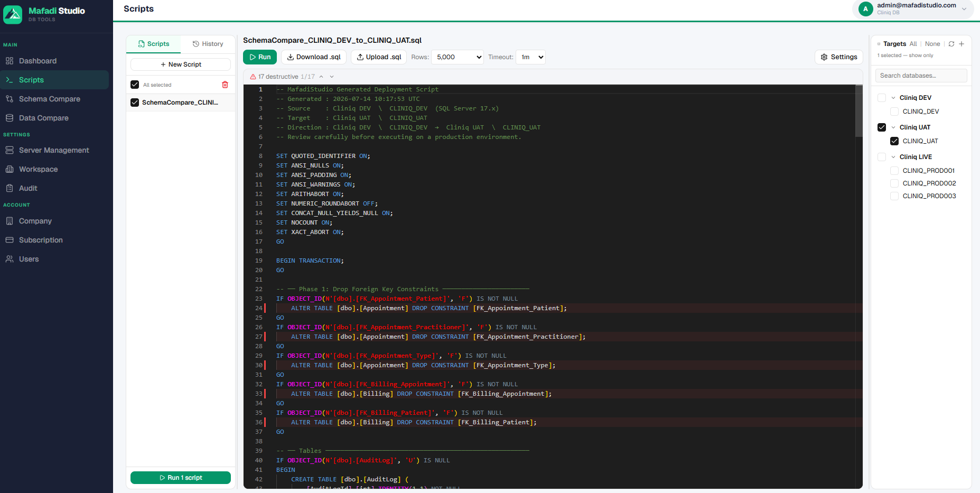The height and width of the screenshot is (493, 980).
Task: Create a New Script
Action: point(181,64)
